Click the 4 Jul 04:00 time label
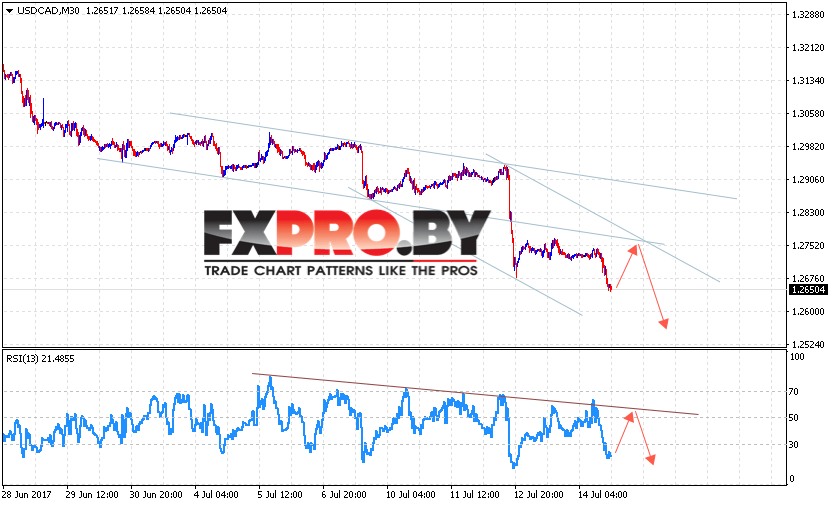 coord(216,495)
